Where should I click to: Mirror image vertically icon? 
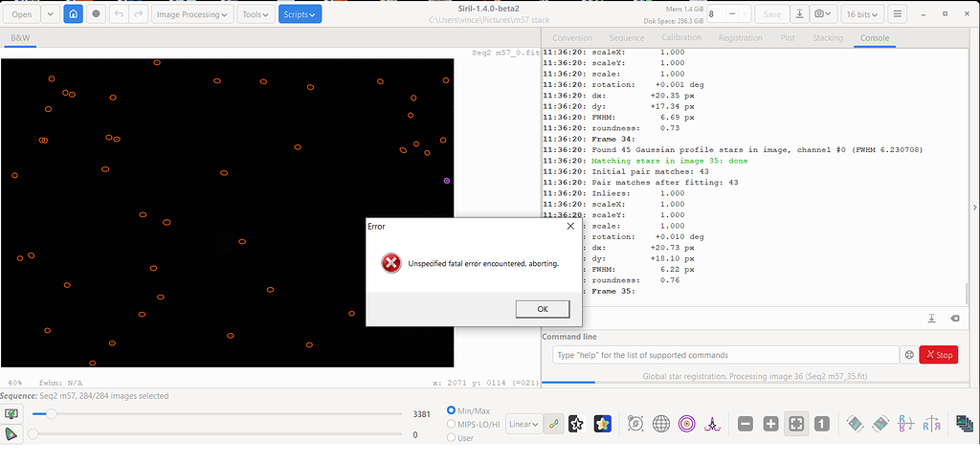tap(931, 424)
